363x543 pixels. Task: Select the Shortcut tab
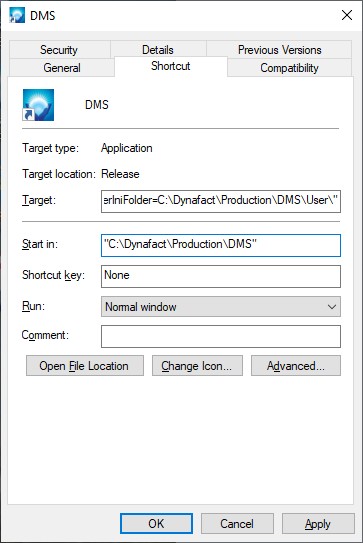tap(171, 66)
